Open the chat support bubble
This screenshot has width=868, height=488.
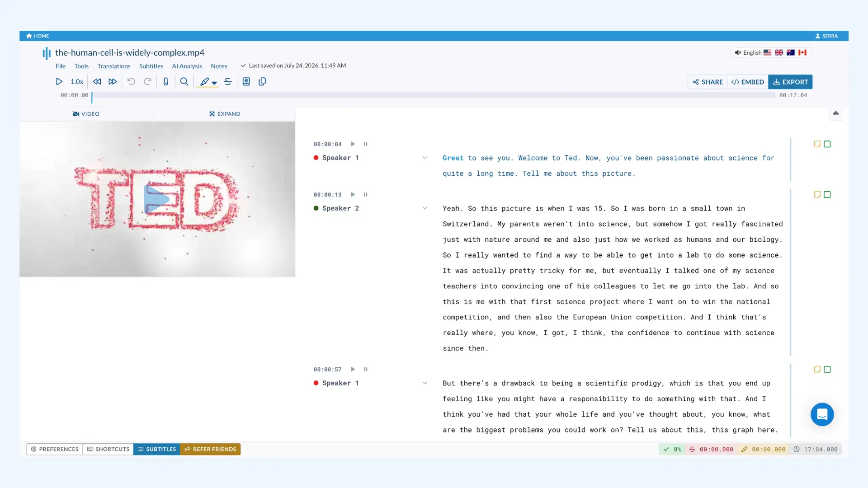822,414
